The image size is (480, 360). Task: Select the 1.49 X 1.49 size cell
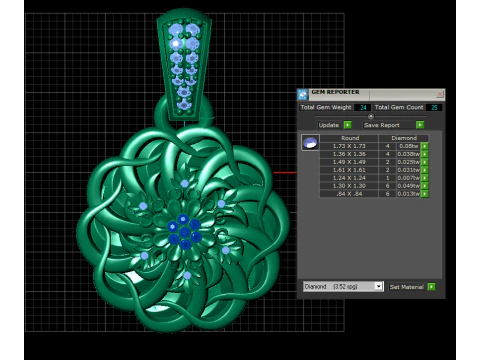[349, 162]
